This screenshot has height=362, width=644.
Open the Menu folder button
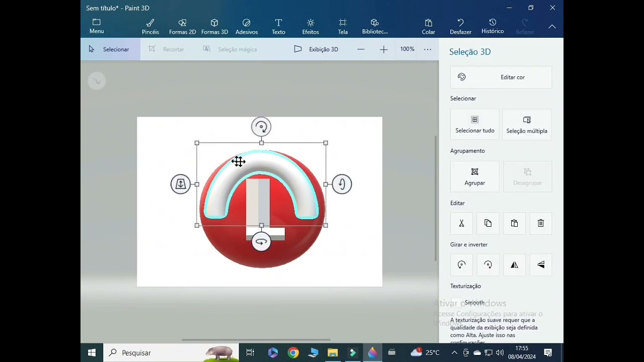point(97,26)
